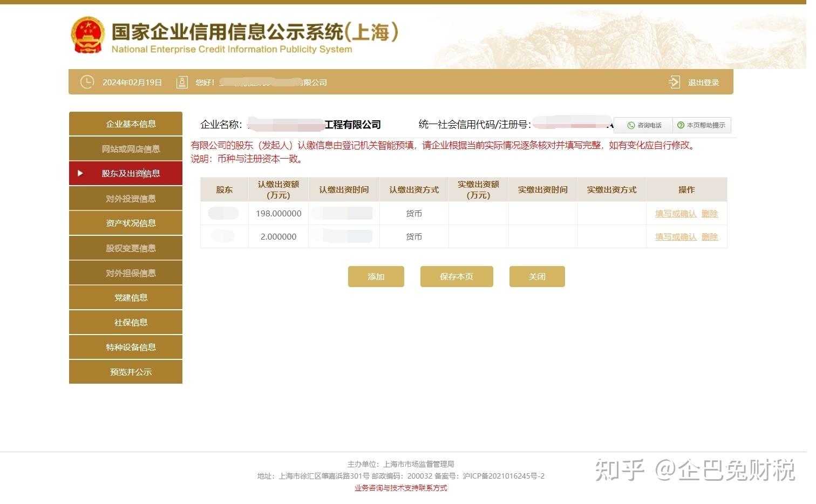Click the 保存本页 button
The image size is (816, 504).
(x=457, y=276)
